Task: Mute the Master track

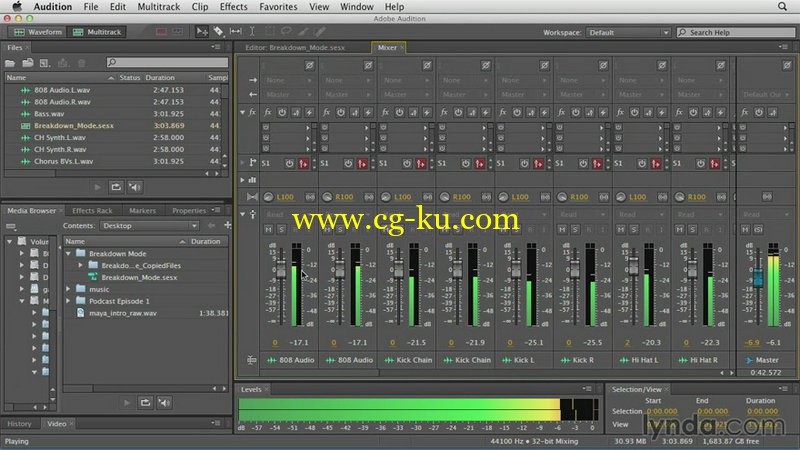Action: pos(745,230)
